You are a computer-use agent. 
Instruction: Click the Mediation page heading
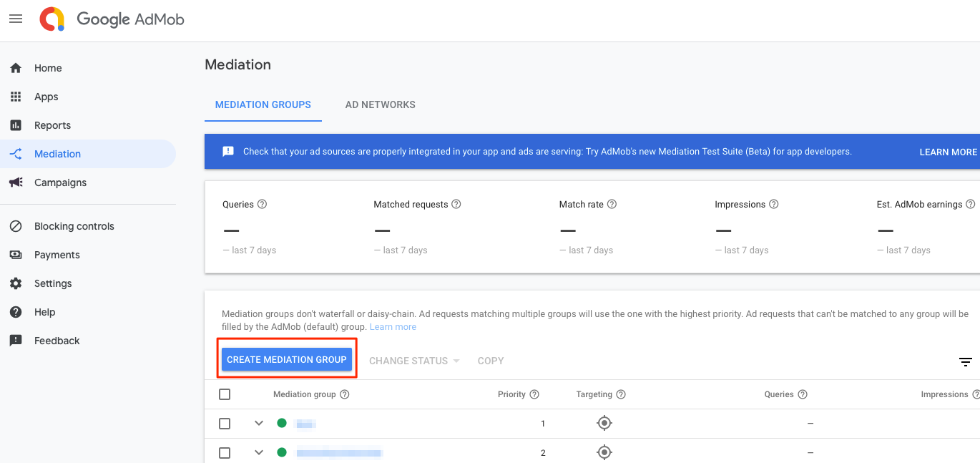238,64
